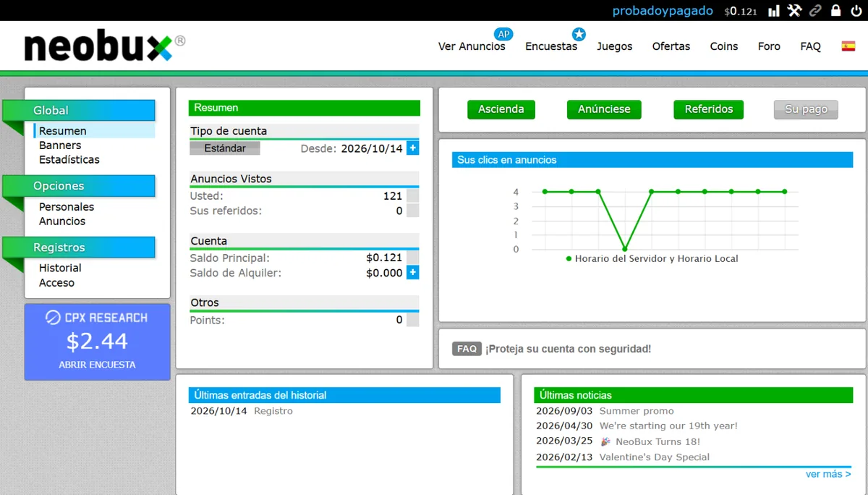This screenshot has width=868, height=495.
Task: Click the Registro history entry
Action: [273, 411]
